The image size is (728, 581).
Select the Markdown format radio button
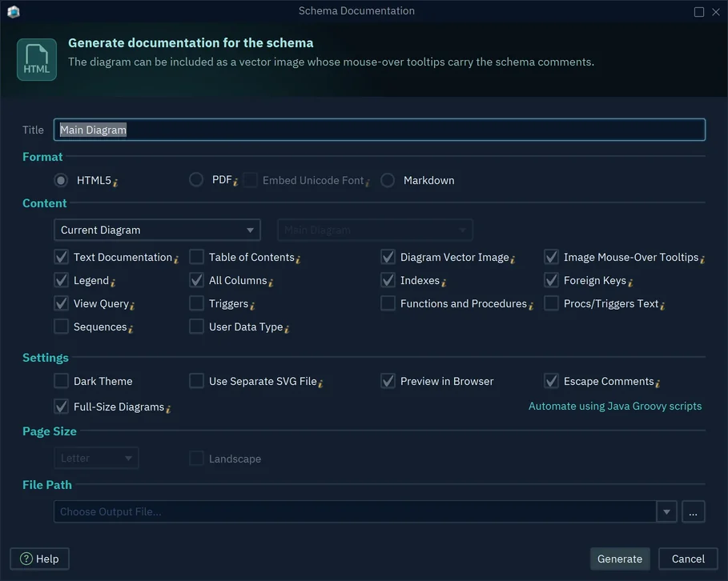tap(388, 180)
